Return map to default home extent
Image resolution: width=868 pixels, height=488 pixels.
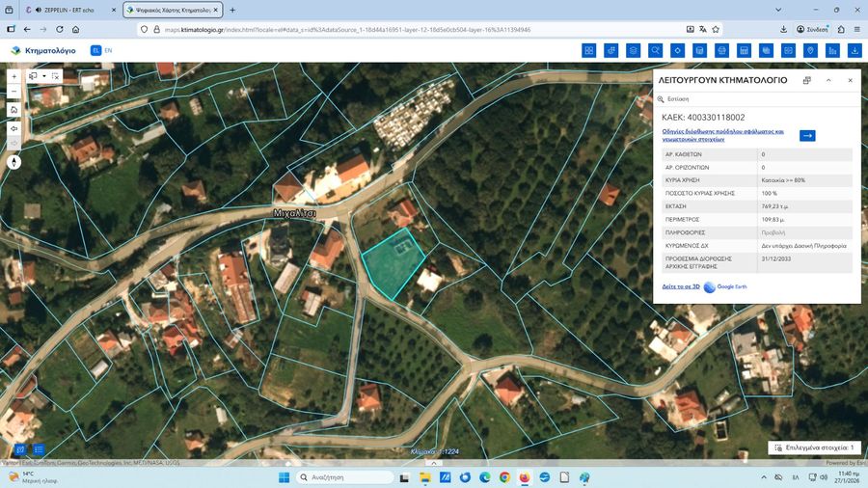coord(14,110)
